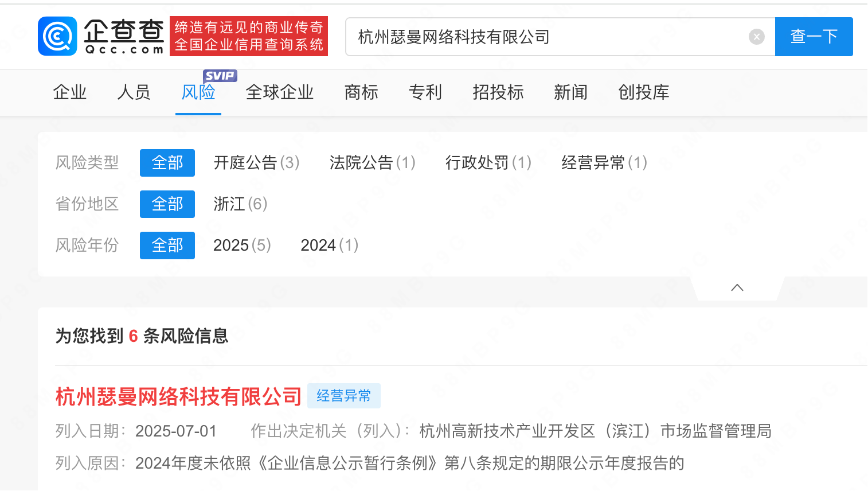Click the 为您找到 6 条风险信息 heading
The height and width of the screenshot is (491, 868).
point(142,336)
